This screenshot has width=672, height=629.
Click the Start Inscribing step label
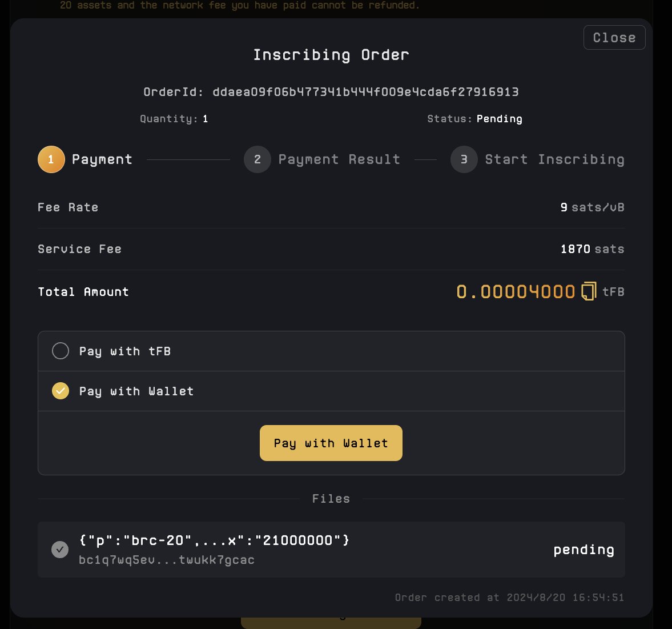coord(554,159)
